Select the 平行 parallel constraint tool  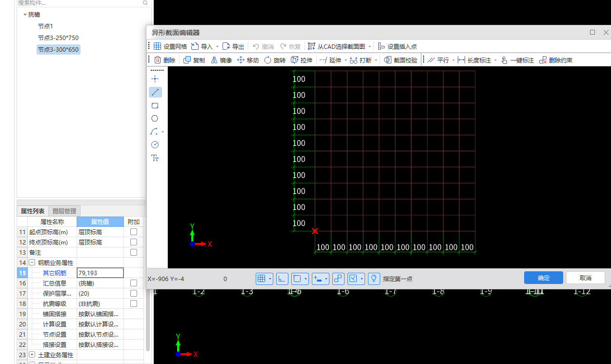[x=438, y=60]
